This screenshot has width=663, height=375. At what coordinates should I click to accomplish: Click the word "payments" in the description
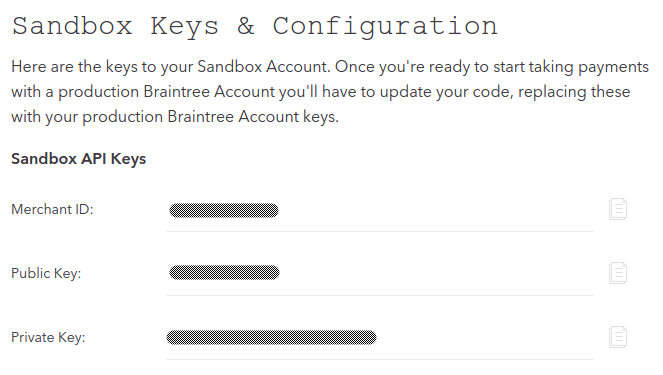tap(613, 67)
